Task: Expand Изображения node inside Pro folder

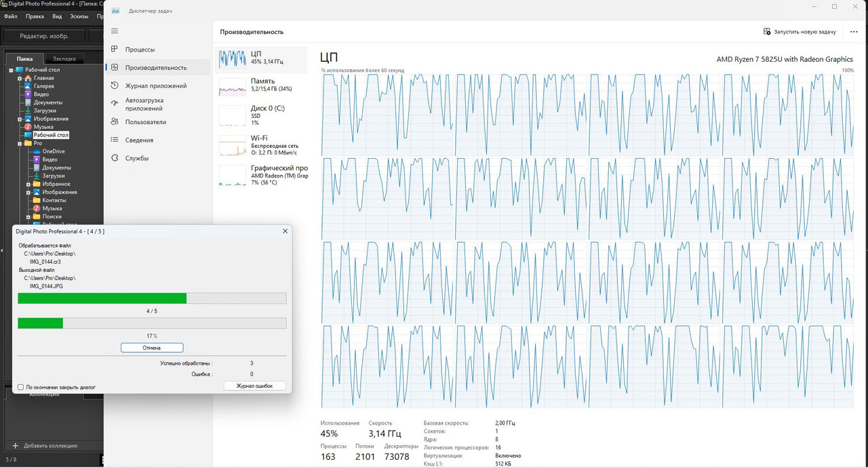Action: point(28,192)
